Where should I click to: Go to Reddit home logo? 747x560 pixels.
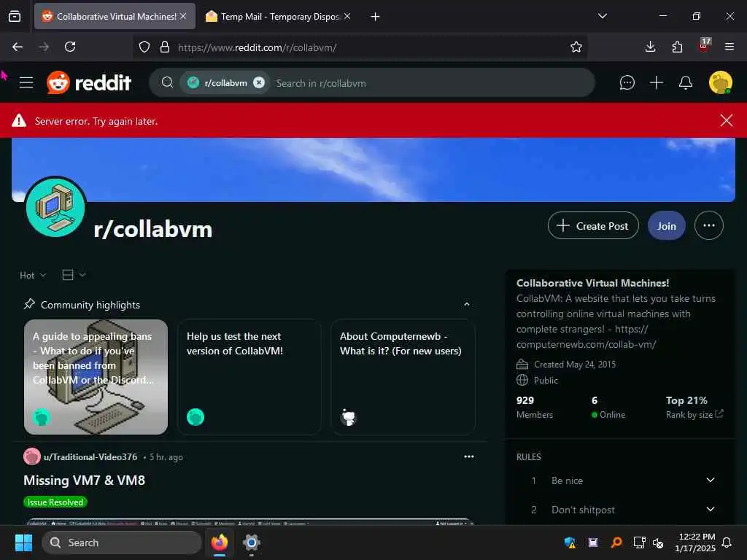coord(88,82)
